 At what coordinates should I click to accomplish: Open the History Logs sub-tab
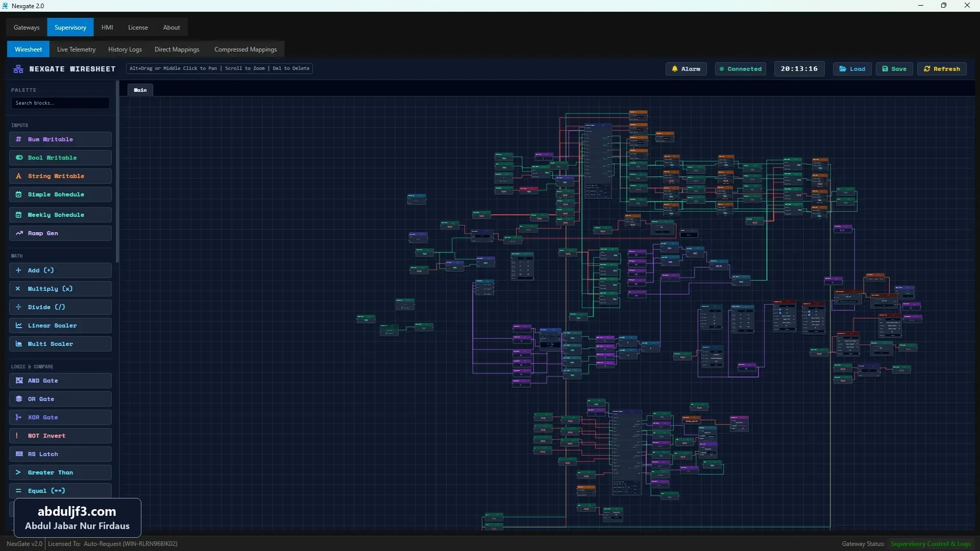click(x=125, y=49)
